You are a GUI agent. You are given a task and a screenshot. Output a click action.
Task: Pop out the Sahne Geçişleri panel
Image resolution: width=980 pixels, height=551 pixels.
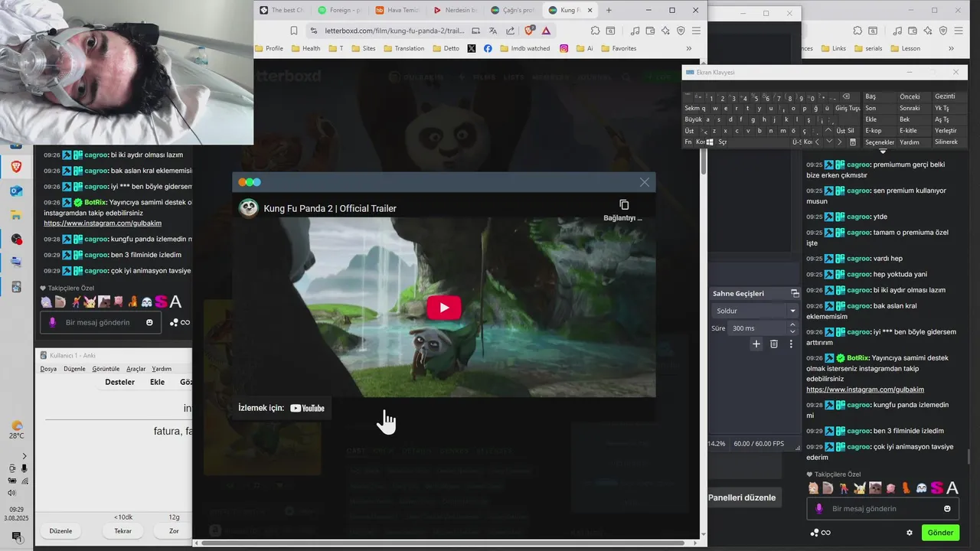(x=795, y=293)
